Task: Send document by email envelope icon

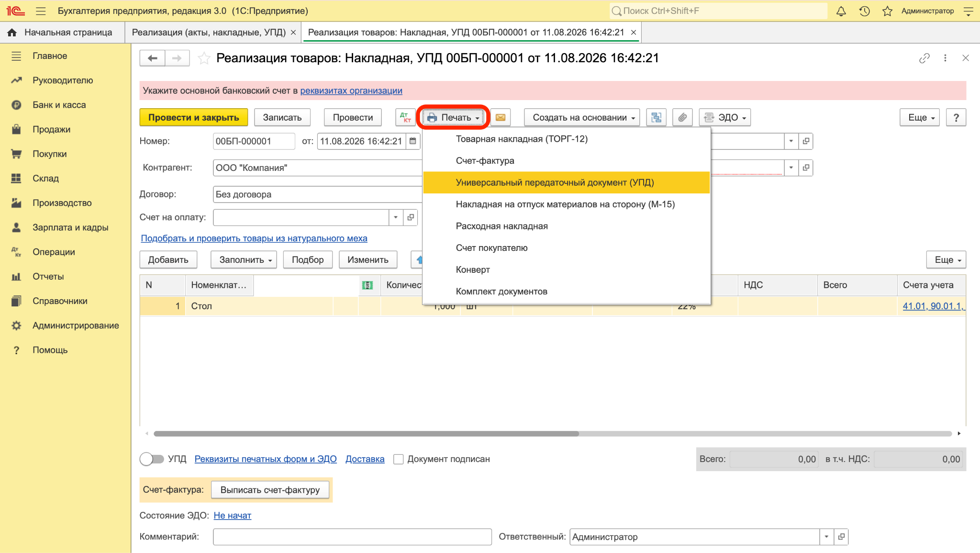Action: click(x=501, y=117)
